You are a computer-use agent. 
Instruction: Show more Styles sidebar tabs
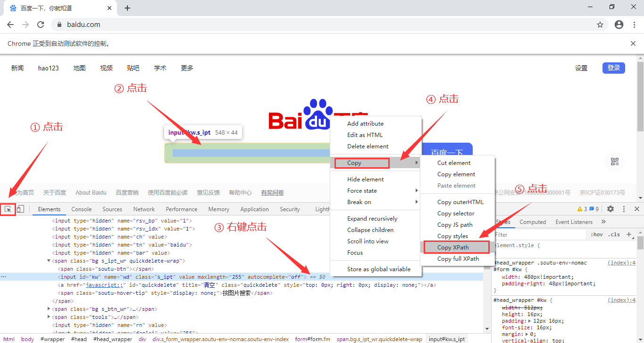click(x=603, y=222)
